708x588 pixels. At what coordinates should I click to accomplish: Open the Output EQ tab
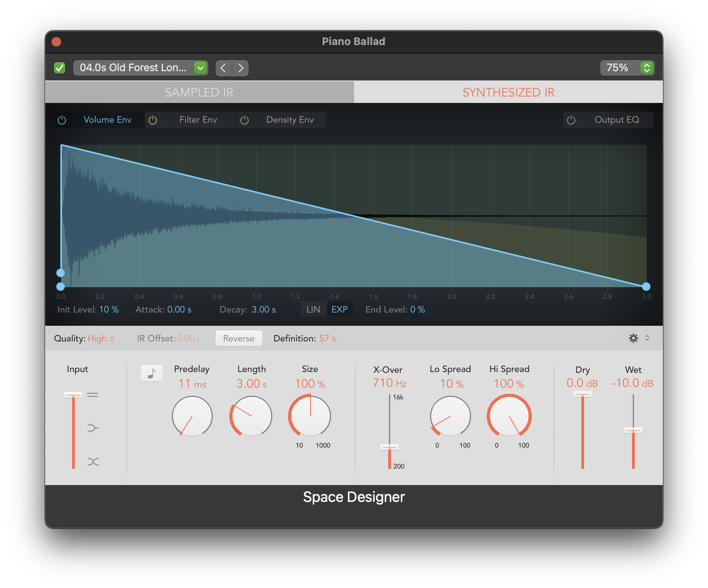click(617, 120)
